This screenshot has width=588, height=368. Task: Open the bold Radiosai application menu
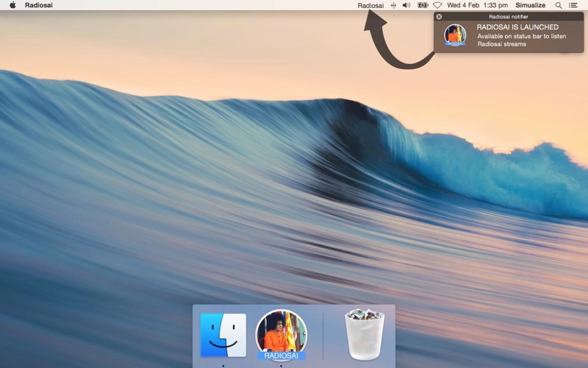[39, 5]
